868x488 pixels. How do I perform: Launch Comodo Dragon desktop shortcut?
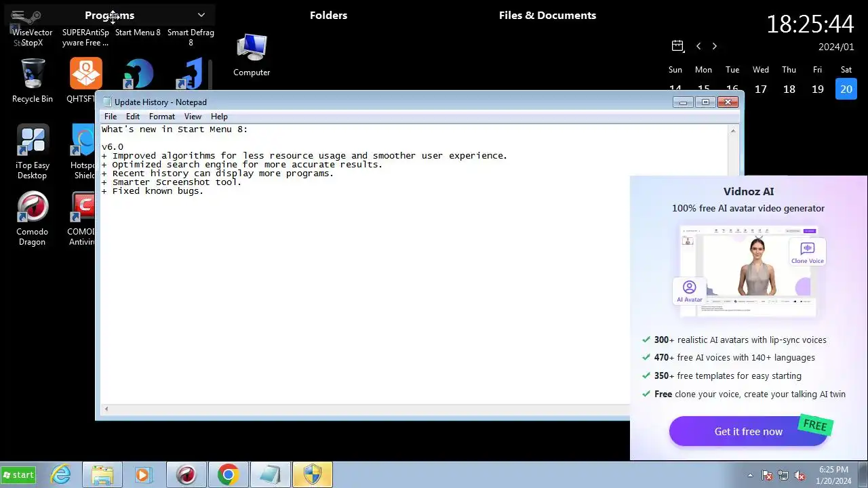33,218
